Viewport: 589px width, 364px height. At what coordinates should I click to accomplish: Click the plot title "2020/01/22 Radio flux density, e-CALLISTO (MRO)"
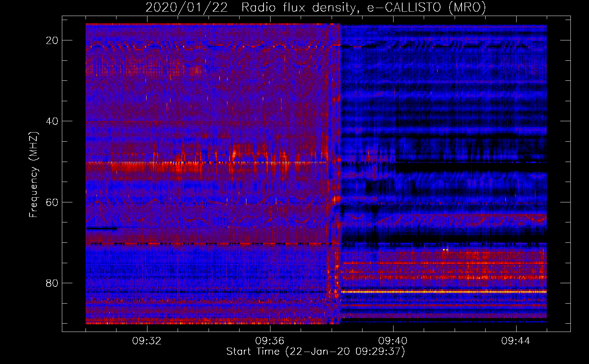pos(316,7)
